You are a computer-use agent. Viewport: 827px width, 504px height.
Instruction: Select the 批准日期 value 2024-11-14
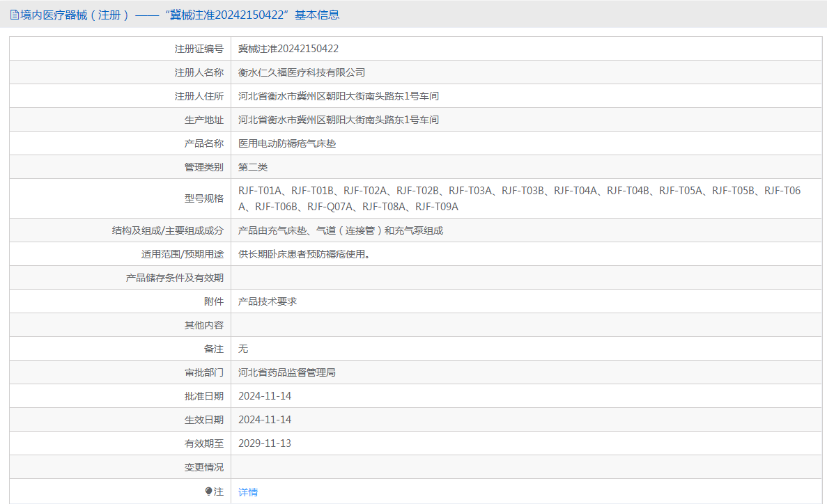click(265, 396)
